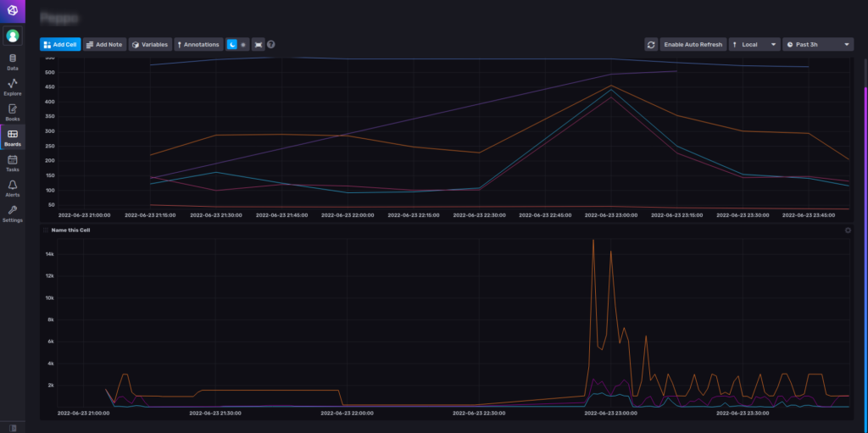This screenshot has width=868, height=433.
Task: Click the 500 axis label in top chart
Action: 50,72
